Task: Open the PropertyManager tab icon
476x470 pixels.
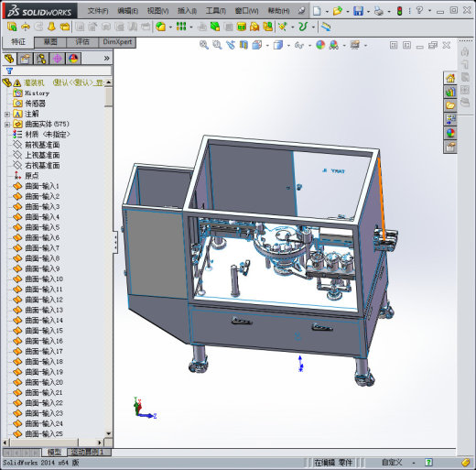Action: [x=25, y=59]
